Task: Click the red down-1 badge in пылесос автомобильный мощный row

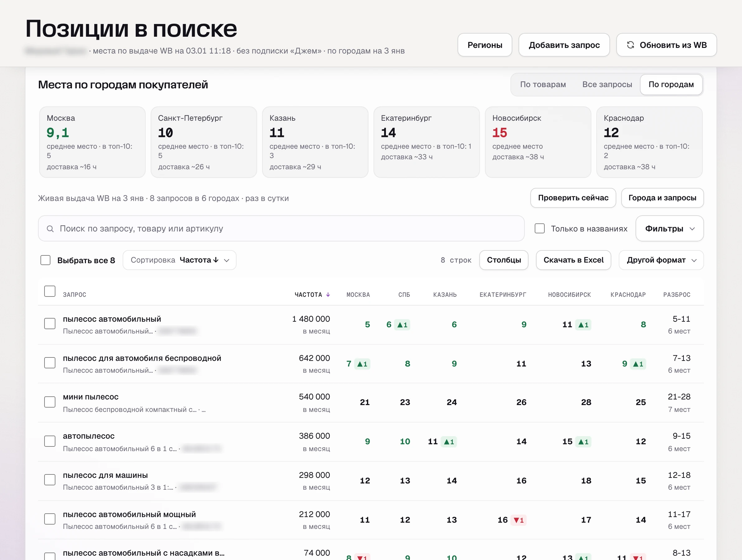Action: [x=519, y=520]
